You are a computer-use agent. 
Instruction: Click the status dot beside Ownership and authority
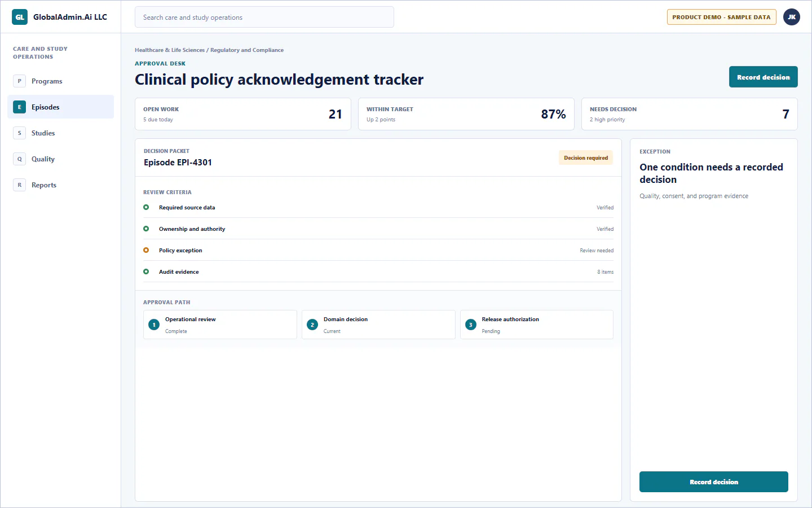click(x=146, y=229)
